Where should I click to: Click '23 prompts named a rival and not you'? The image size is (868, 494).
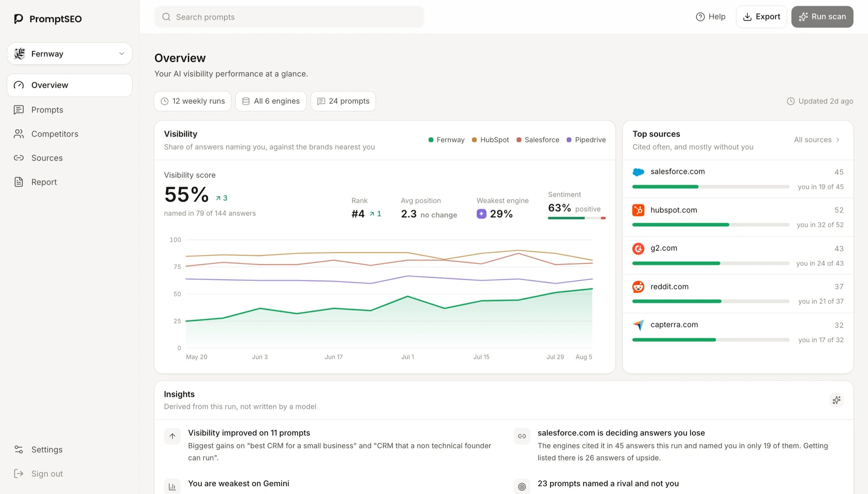(608, 484)
